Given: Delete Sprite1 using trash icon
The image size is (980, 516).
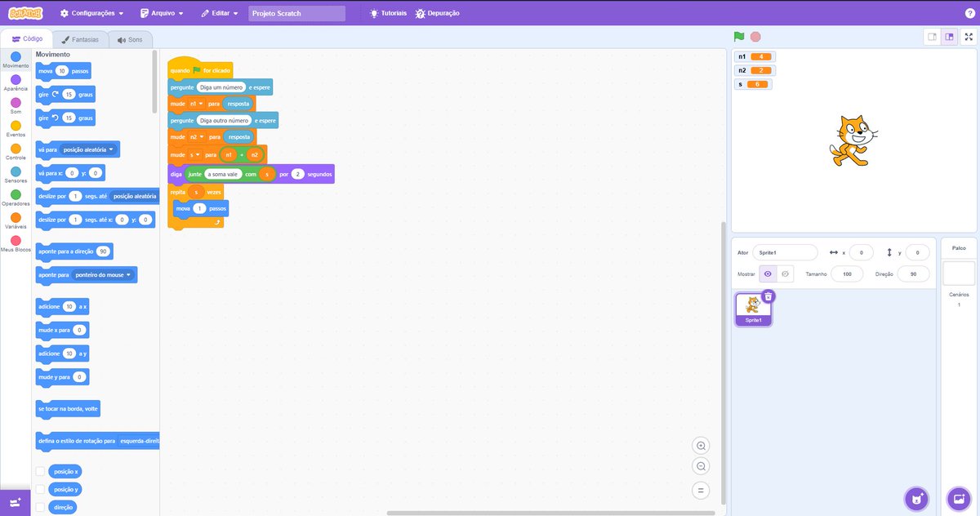Looking at the screenshot, I should pyautogui.click(x=768, y=296).
